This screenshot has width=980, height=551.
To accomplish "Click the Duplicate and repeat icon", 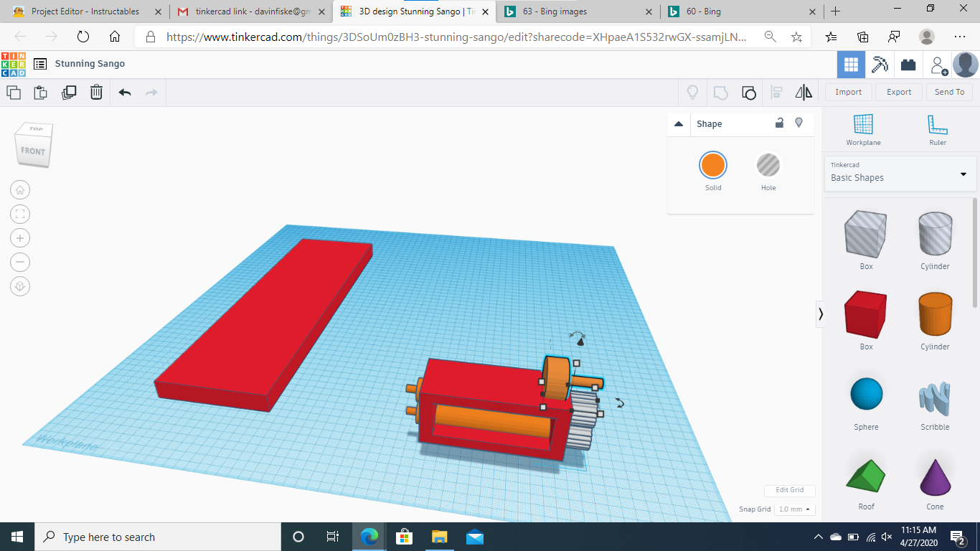I will click(x=69, y=92).
